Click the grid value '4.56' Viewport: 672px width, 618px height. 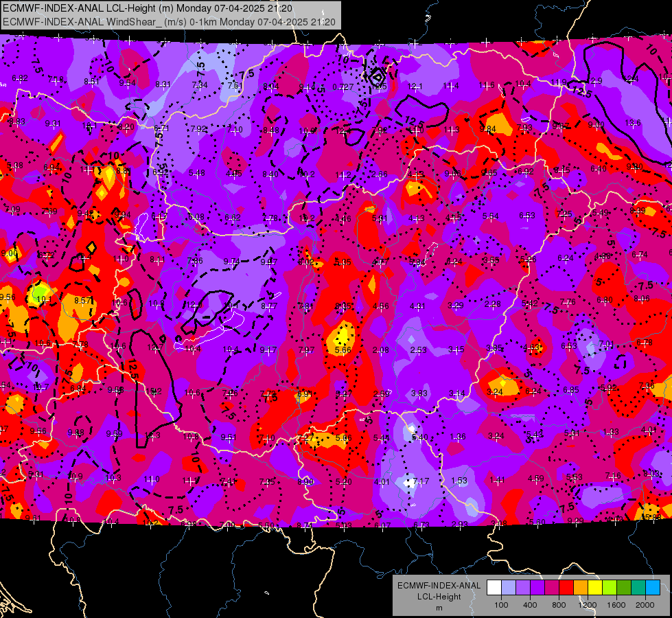pos(380,306)
